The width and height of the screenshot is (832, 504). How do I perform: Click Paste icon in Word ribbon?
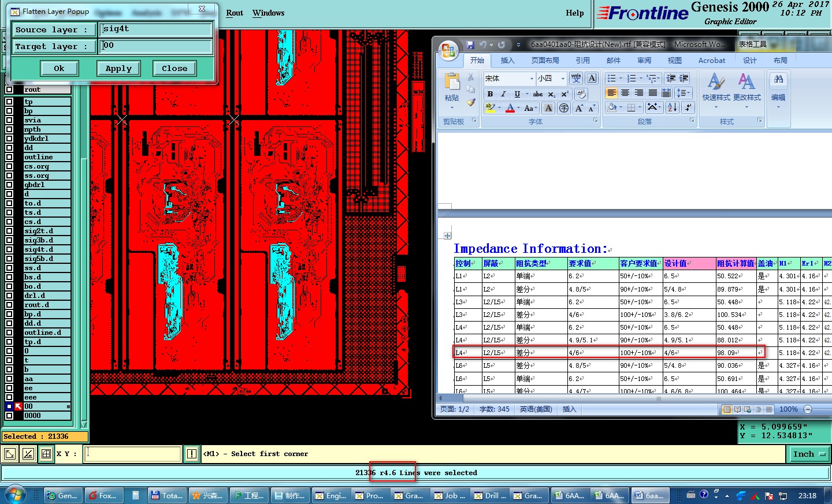452,82
